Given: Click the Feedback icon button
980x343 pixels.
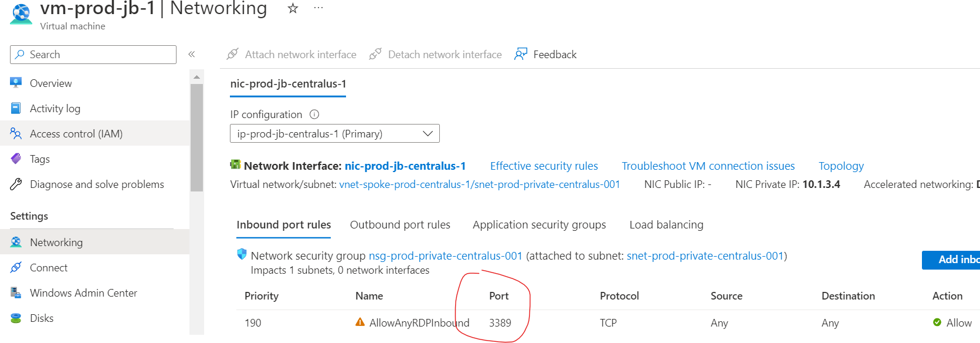Looking at the screenshot, I should pos(521,55).
